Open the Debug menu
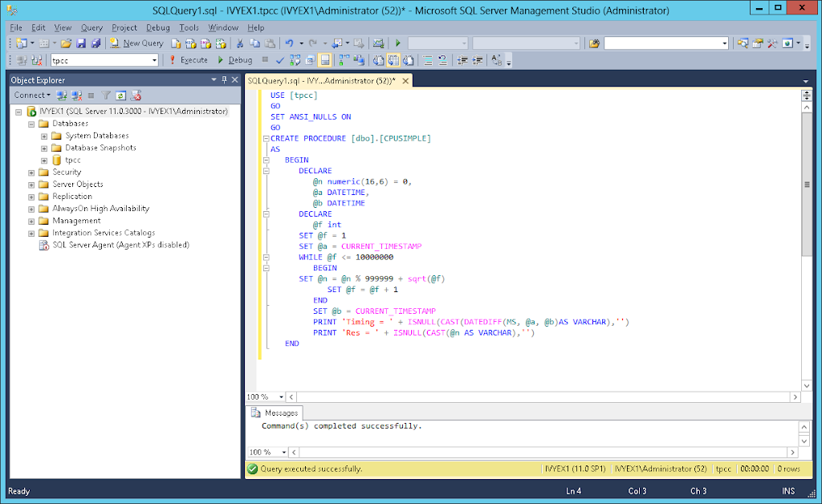The width and height of the screenshot is (822, 504). 157,28
